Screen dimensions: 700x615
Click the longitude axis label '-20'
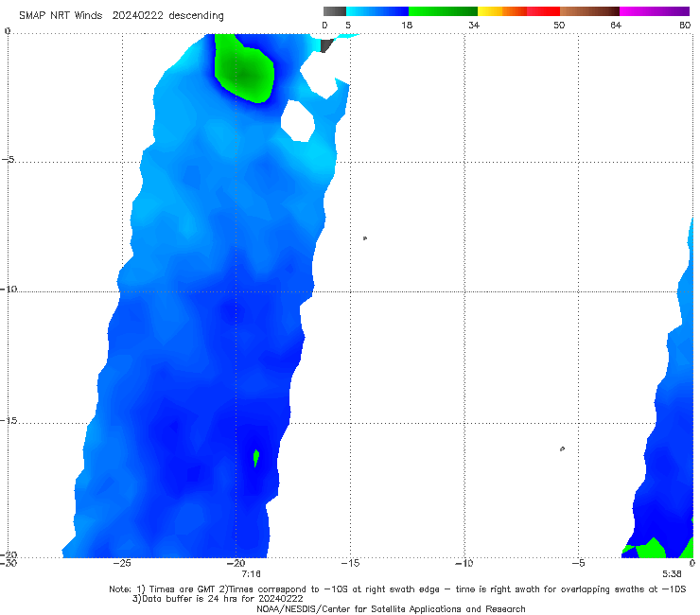point(236,563)
